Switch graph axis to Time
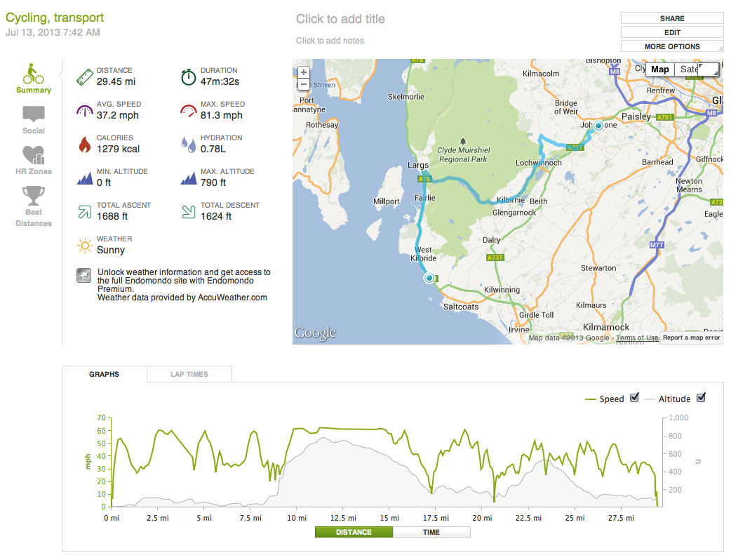The height and width of the screenshot is (560, 731). [x=431, y=532]
